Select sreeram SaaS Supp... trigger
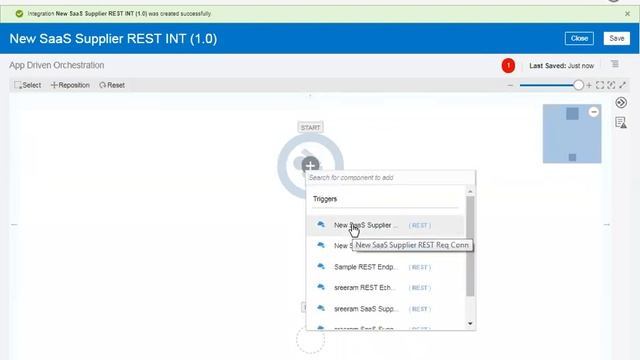 coord(385,309)
